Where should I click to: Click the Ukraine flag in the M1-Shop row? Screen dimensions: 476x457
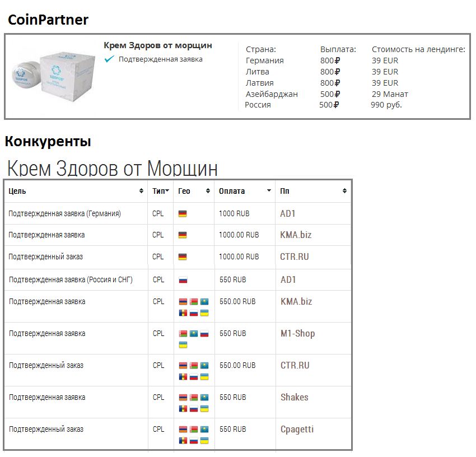183,344
